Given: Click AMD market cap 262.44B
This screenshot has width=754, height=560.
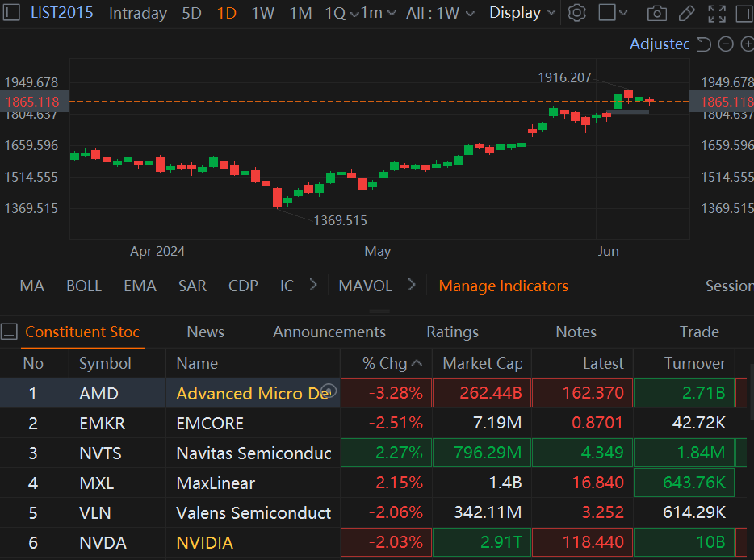Looking at the screenshot, I should [x=491, y=393].
